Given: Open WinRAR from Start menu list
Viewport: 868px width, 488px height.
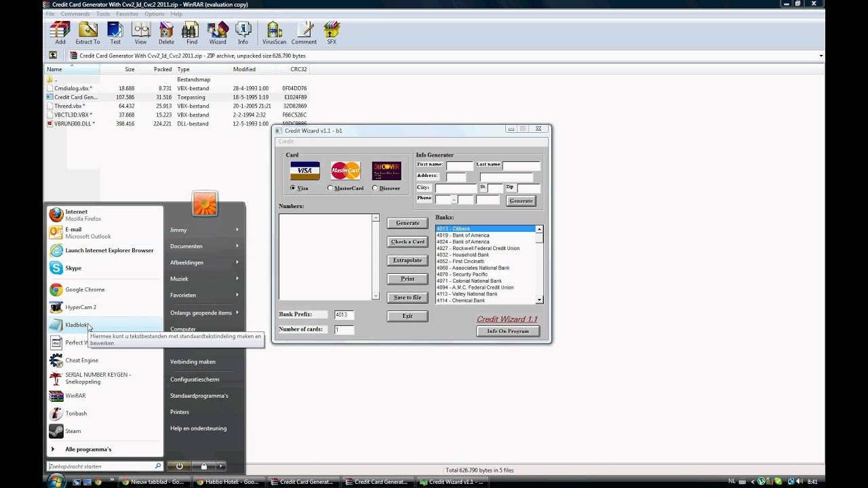Looking at the screenshot, I should (x=105, y=395).
